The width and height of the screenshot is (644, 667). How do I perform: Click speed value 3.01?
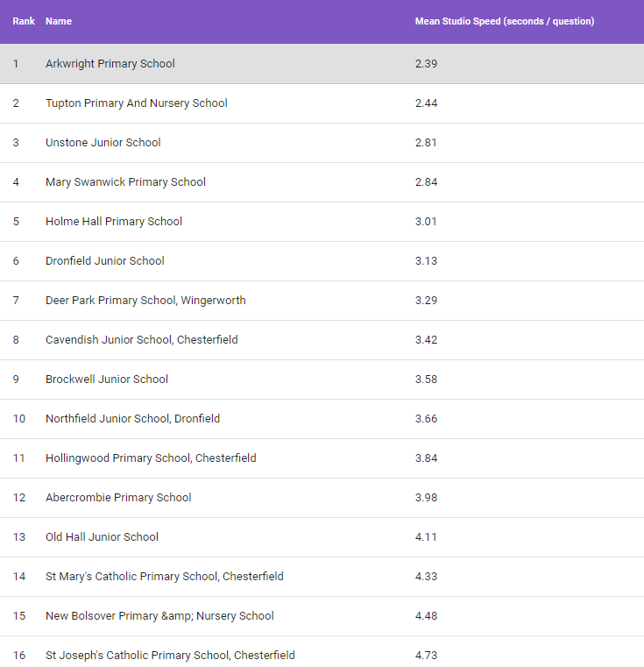click(426, 222)
